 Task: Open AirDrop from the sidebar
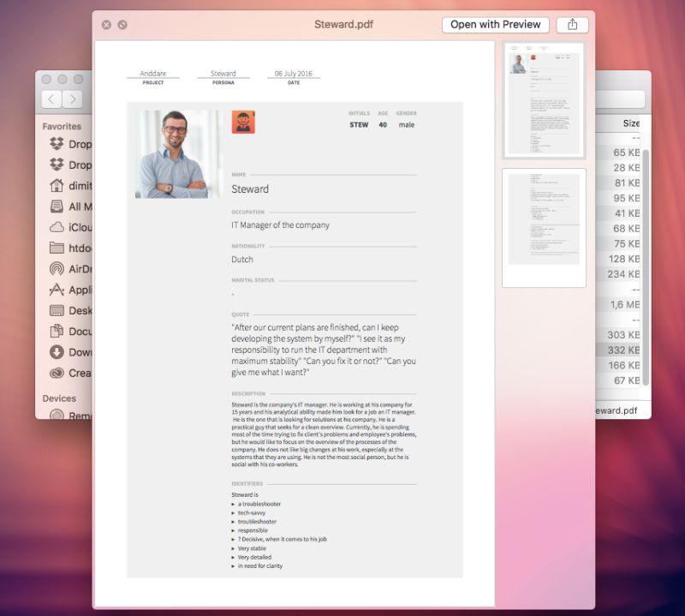[73, 268]
